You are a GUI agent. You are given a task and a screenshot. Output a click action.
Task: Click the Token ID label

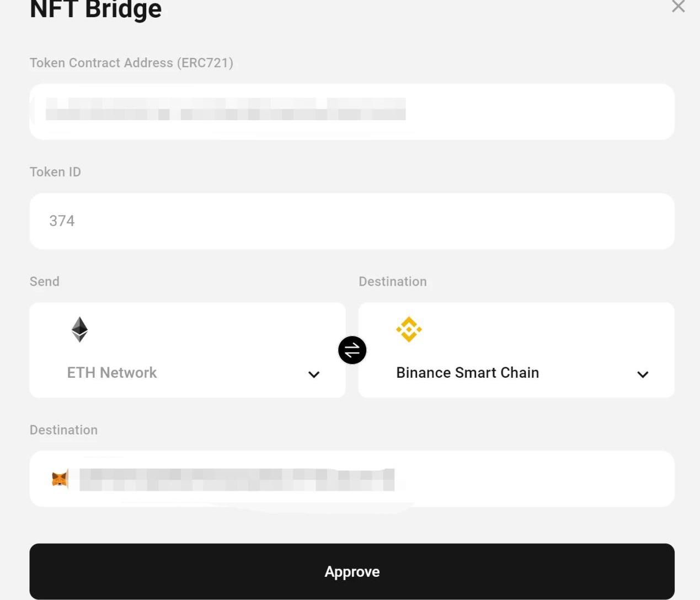coord(55,172)
